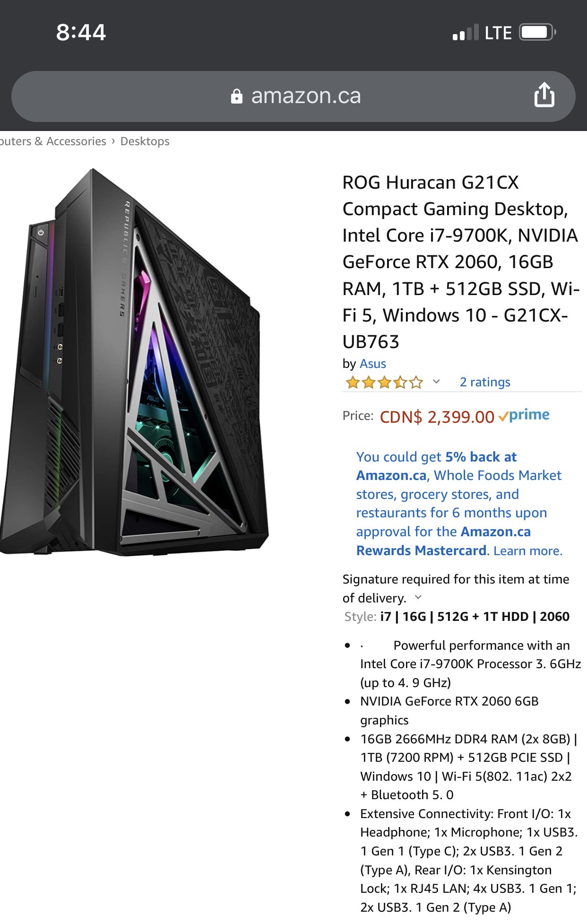Click Learn more about rewards Mastercard
The height and width of the screenshot is (924, 587).
527,550
